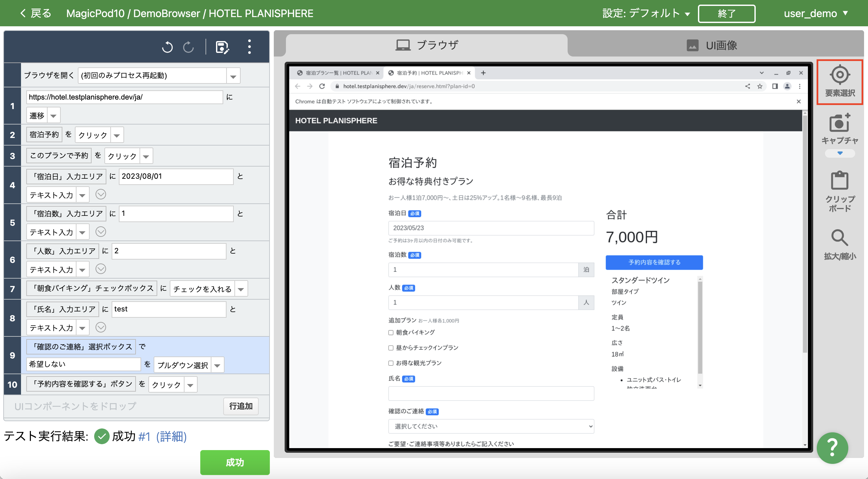Click the browser back arrow
Screen dimensions: 868x479
tap(297, 86)
